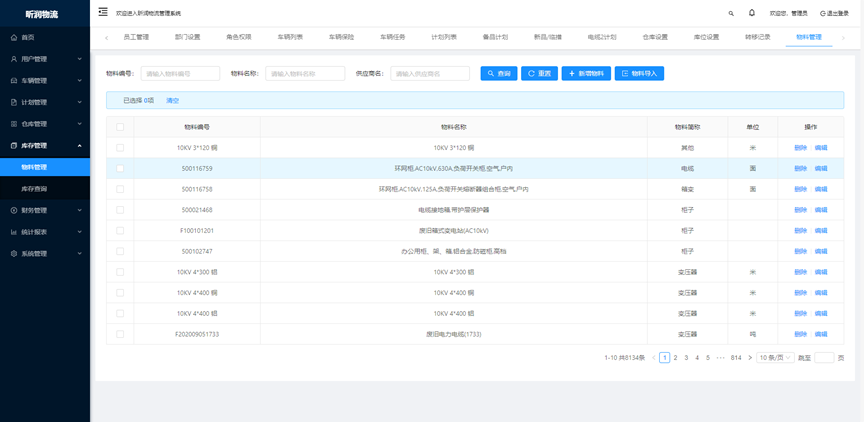864x422 pixels.
Task: Click the 重置 reset button
Action: 539,73
